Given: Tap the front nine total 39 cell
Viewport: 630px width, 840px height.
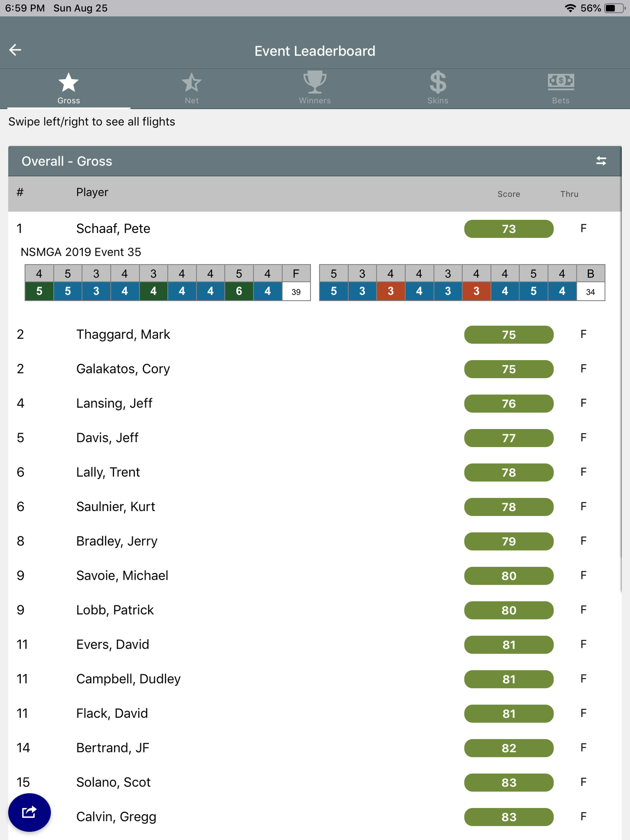Looking at the screenshot, I should (x=296, y=292).
